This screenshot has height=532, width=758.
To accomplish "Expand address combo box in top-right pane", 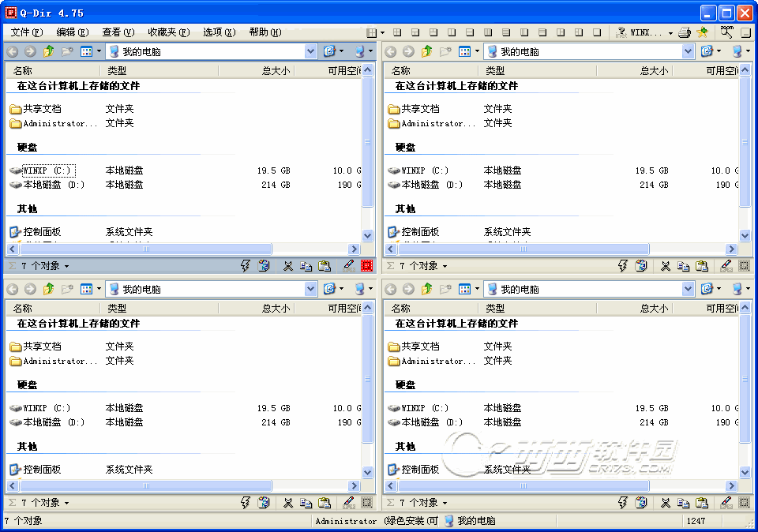I will 689,51.
